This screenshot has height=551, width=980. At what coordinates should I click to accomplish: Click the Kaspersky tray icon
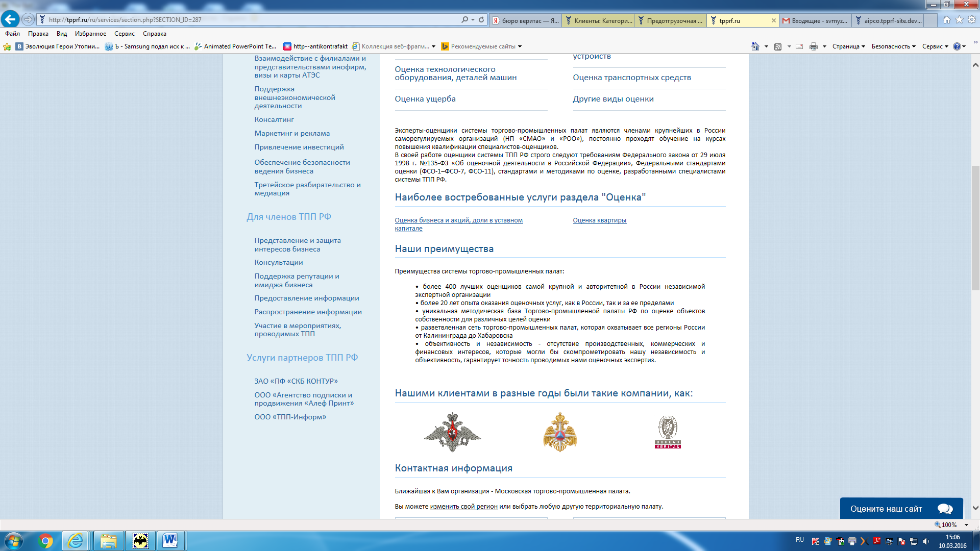[x=816, y=541]
